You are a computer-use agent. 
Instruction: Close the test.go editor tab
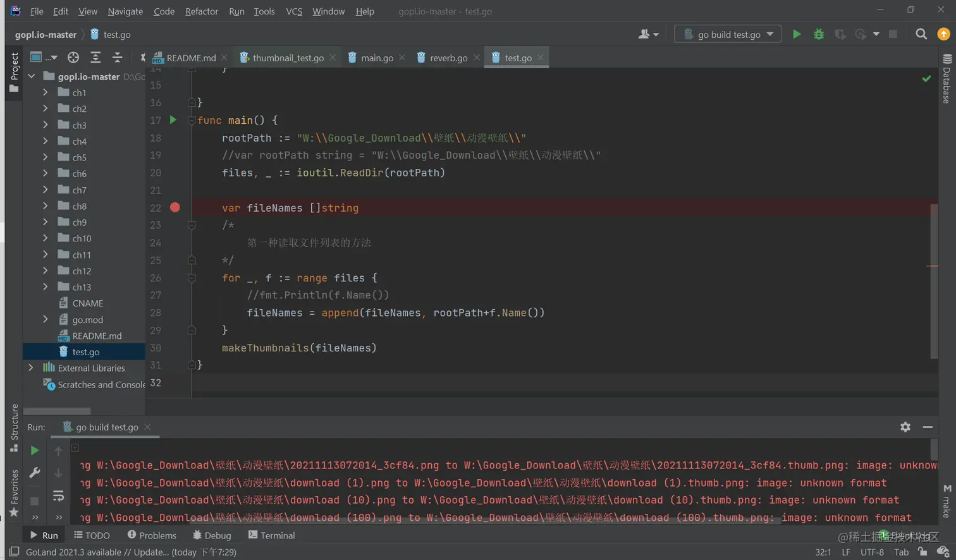pos(540,58)
